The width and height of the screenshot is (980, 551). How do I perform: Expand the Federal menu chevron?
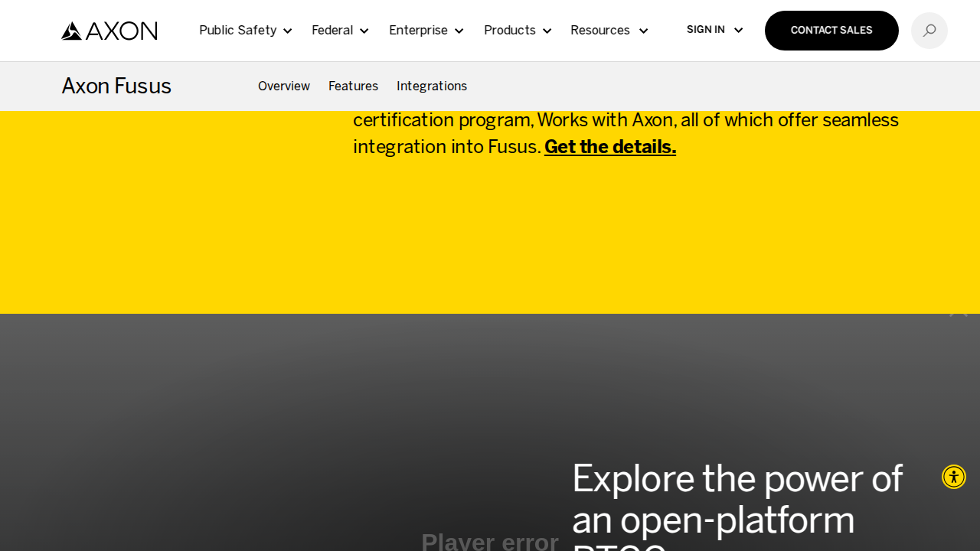point(364,31)
